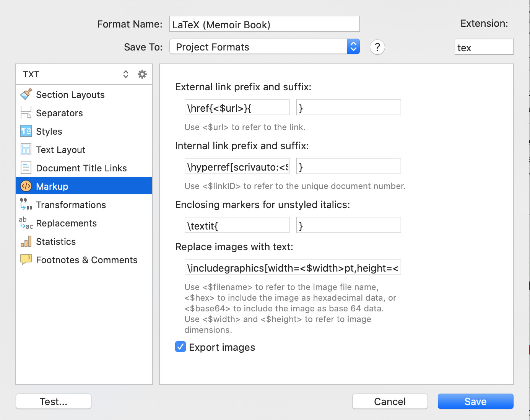This screenshot has height=420, width=530.
Task: Click the external link prefix field
Action: [237, 107]
